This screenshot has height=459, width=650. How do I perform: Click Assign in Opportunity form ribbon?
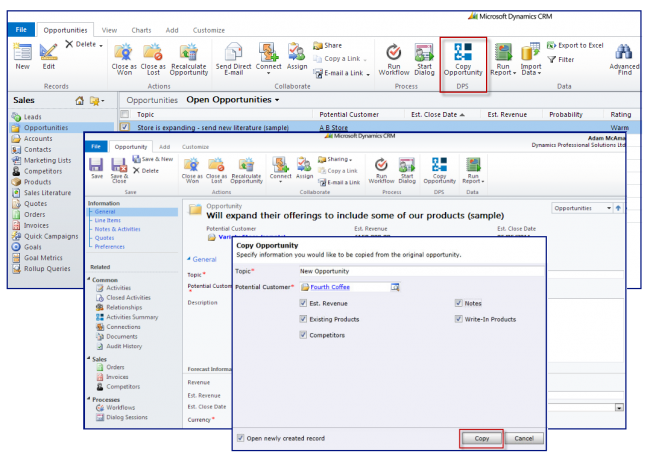coord(304,168)
